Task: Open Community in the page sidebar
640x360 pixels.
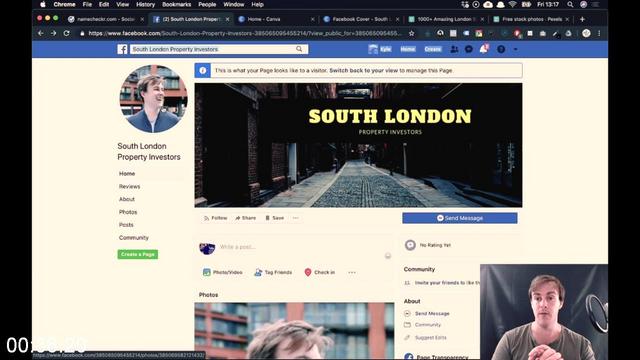Action: click(x=133, y=238)
